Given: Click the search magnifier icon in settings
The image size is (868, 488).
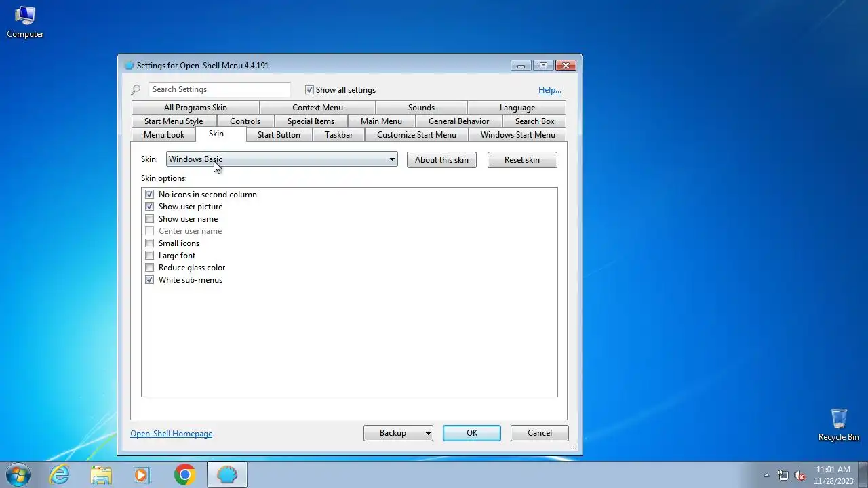Looking at the screenshot, I should (136, 89).
